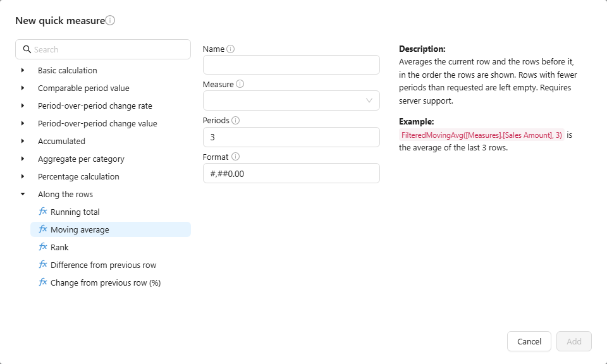607x364 pixels.
Task: Open the Measure dropdown
Action: [291, 100]
